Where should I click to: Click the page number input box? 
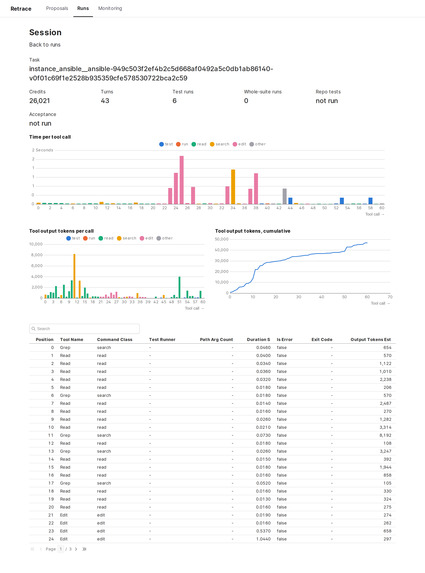61,549
